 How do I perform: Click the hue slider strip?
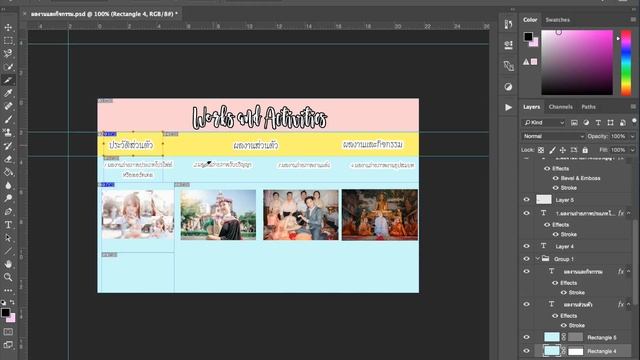coord(625,63)
